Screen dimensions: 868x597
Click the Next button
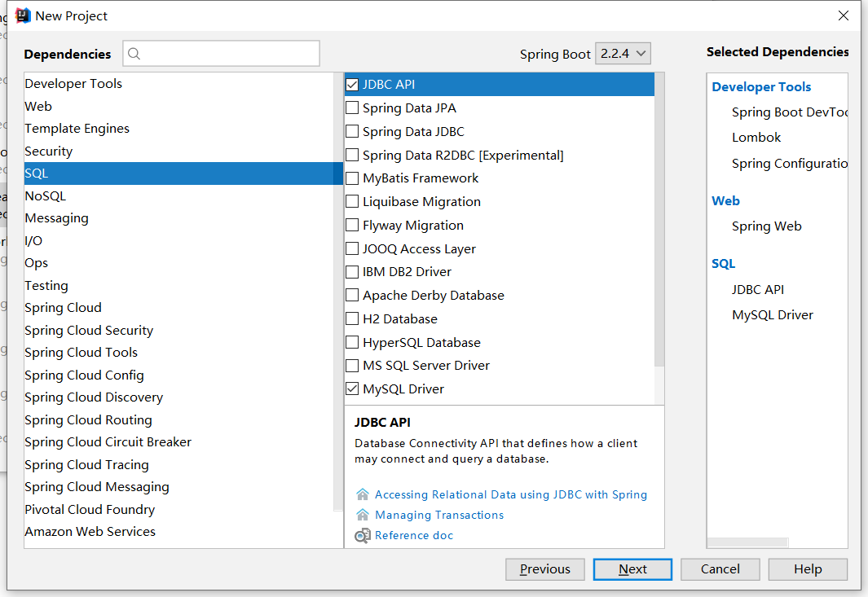pyautogui.click(x=632, y=569)
